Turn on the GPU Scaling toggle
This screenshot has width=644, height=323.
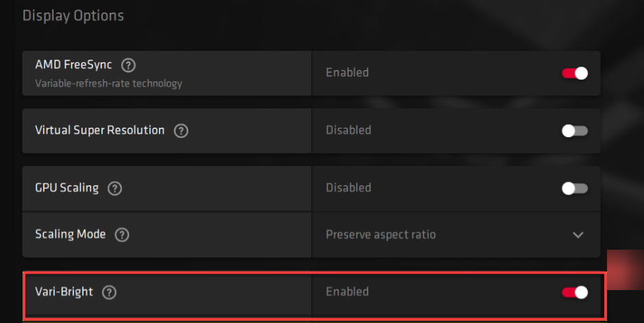(x=575, y=188)
